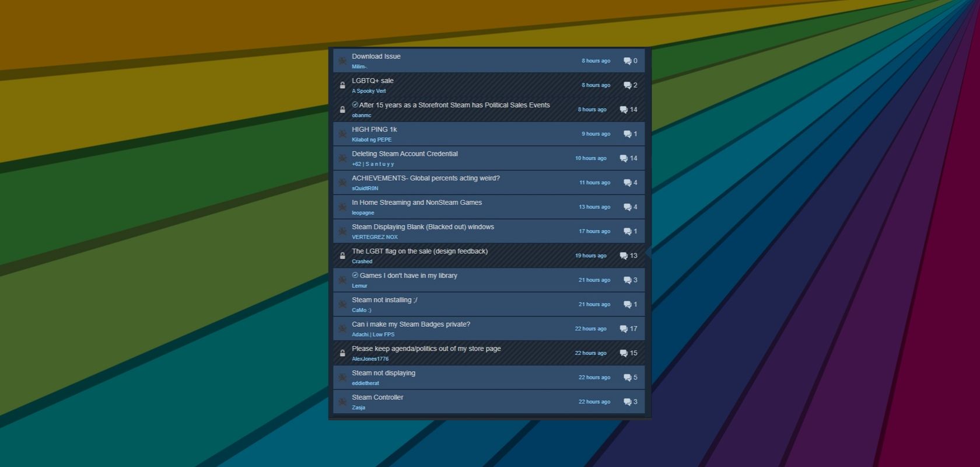
Task: Click lock icon on 'The LGBT flag' row
Action: click(342, 256)
